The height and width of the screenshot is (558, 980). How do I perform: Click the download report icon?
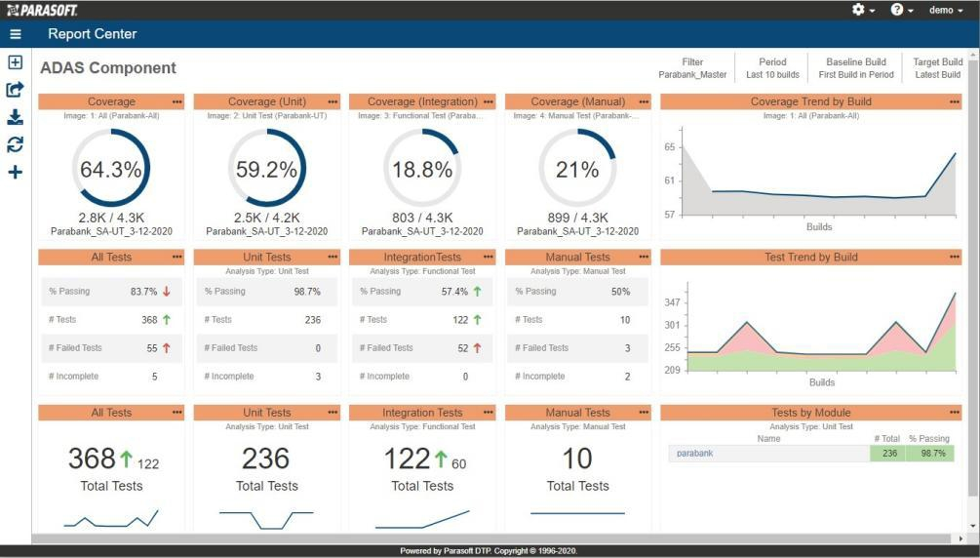pos(15,117)
